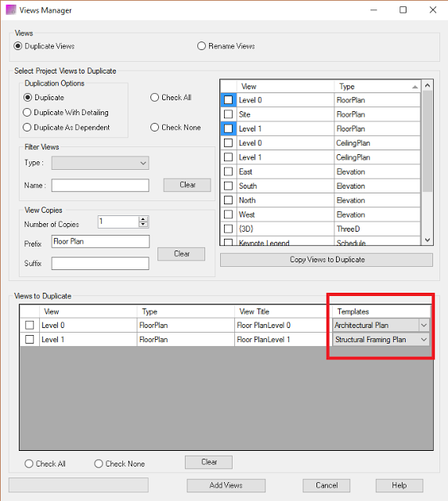The height and width of the screenshot is (501, 448).
Task: Select the Rename Views radio button
Action: (201, 46)
